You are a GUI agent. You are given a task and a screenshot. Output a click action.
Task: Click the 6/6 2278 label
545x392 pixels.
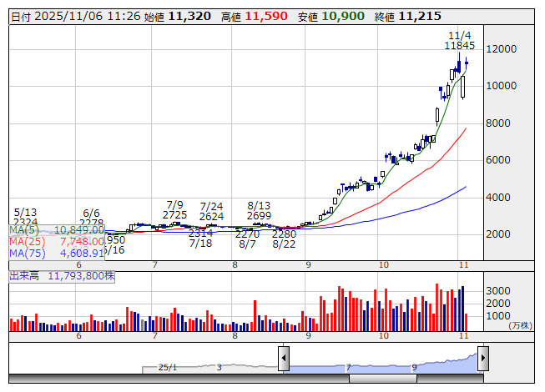[92, 218]
